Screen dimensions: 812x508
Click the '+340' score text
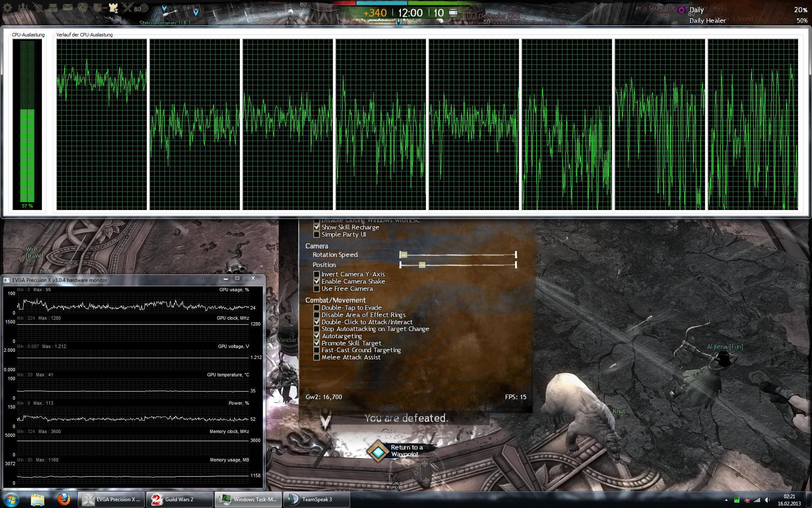375,13
